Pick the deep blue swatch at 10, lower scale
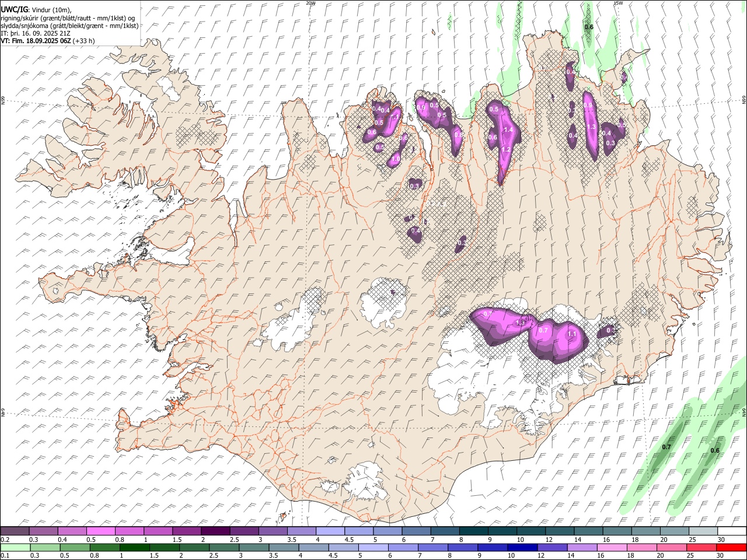The image size is (747, 560). coord(522,547)
